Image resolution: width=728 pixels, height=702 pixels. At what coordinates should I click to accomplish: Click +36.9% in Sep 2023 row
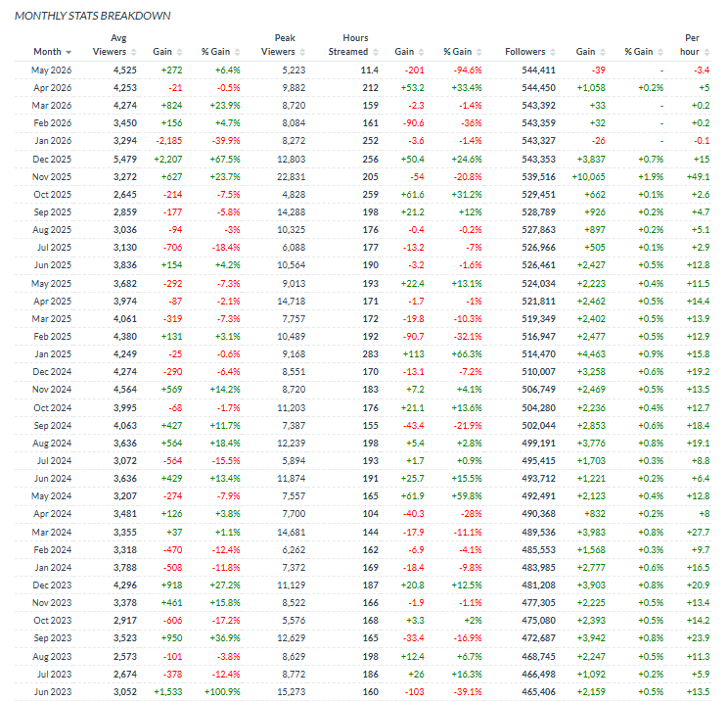225,638
